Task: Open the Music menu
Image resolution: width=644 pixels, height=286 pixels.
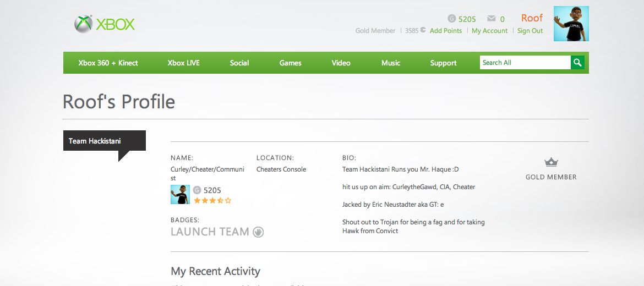Action: (x=391, y=63)
